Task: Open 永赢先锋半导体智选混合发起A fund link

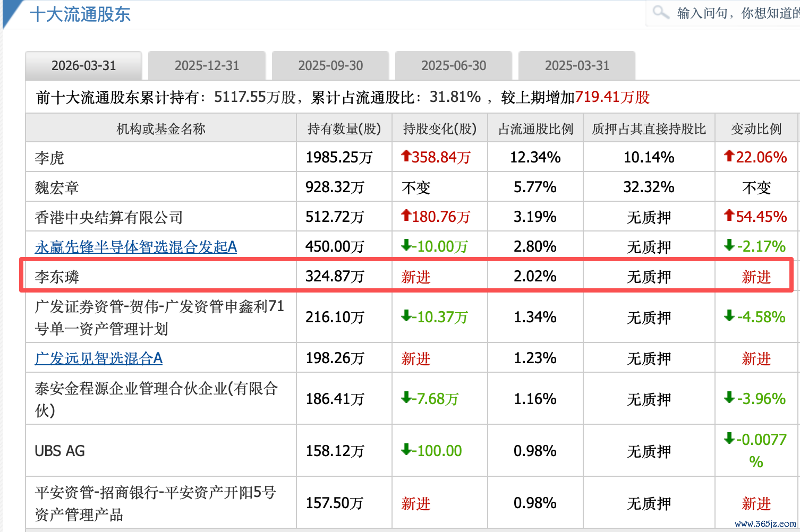Action: [x=135, y=247]
